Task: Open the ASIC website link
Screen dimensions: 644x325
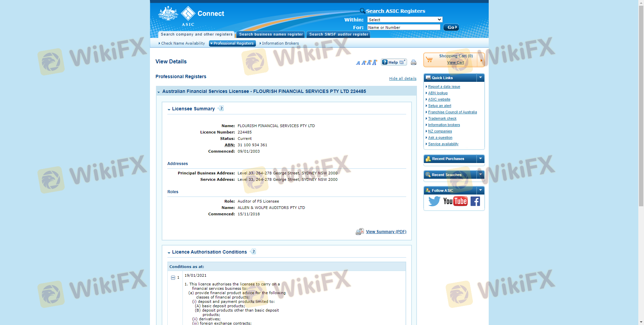Action: coord(439,99)
